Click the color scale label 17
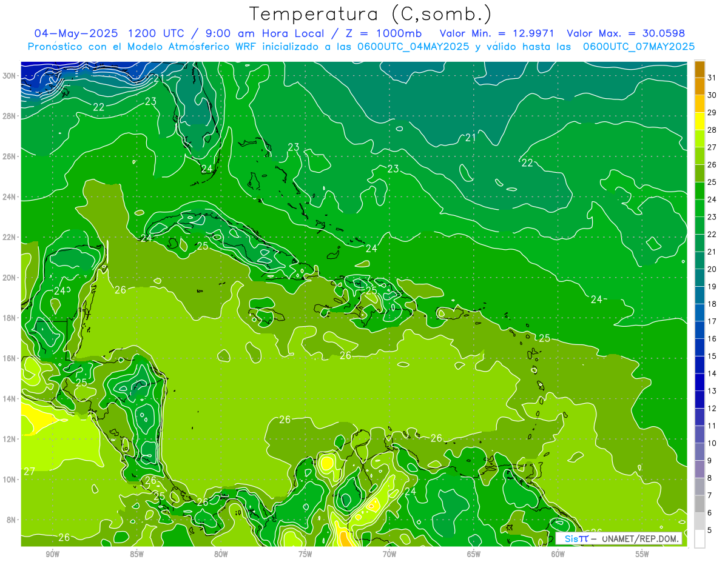Image resolution: width=728 pixels, height=562 pixels. tap(712, 321)
